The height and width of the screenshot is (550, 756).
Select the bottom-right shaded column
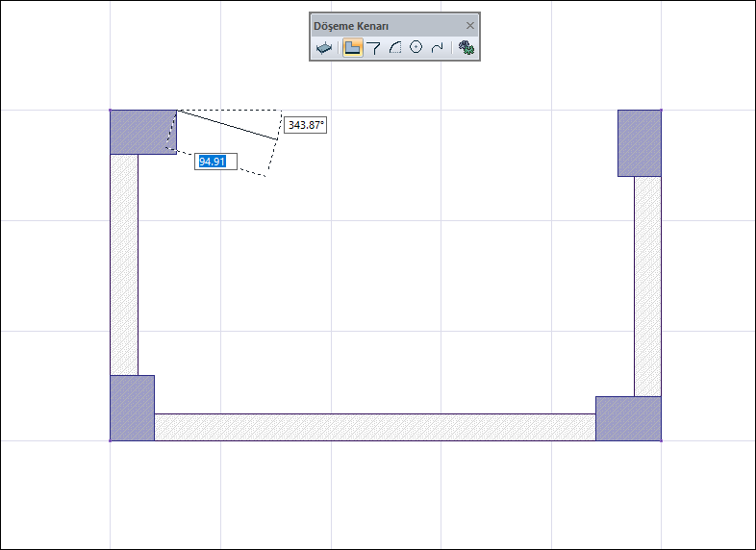click(x=628, y=418)
